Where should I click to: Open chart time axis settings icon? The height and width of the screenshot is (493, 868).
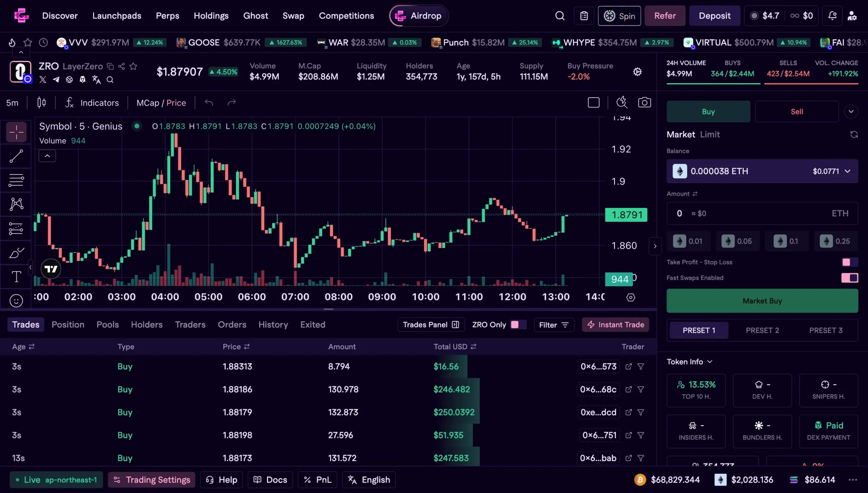point(631,297)
